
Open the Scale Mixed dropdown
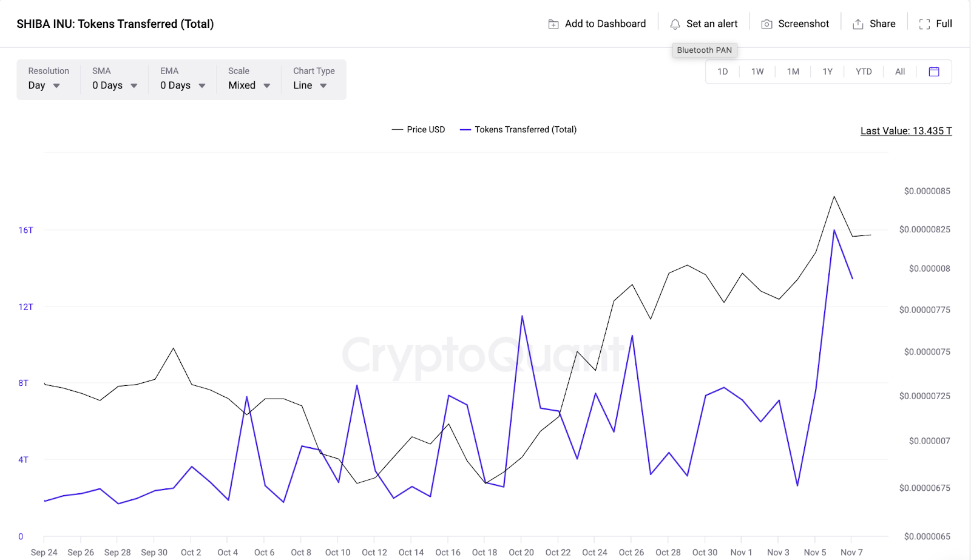(249, 86)
